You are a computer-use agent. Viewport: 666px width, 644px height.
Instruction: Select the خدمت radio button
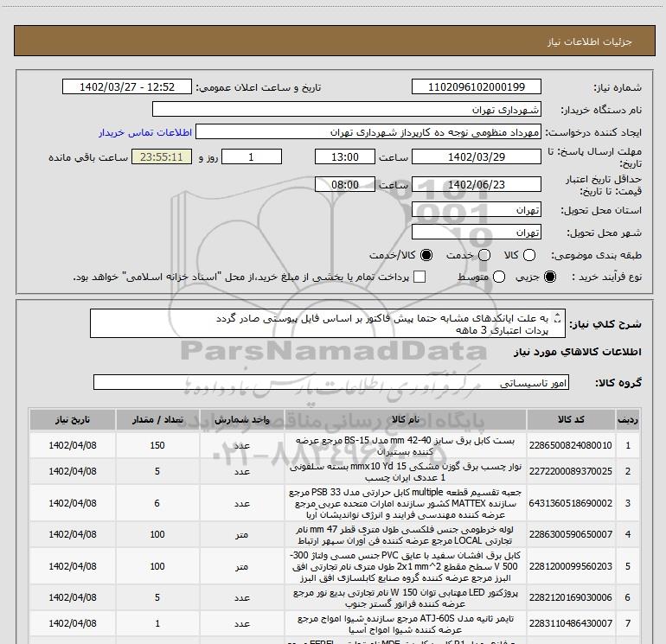484,255
